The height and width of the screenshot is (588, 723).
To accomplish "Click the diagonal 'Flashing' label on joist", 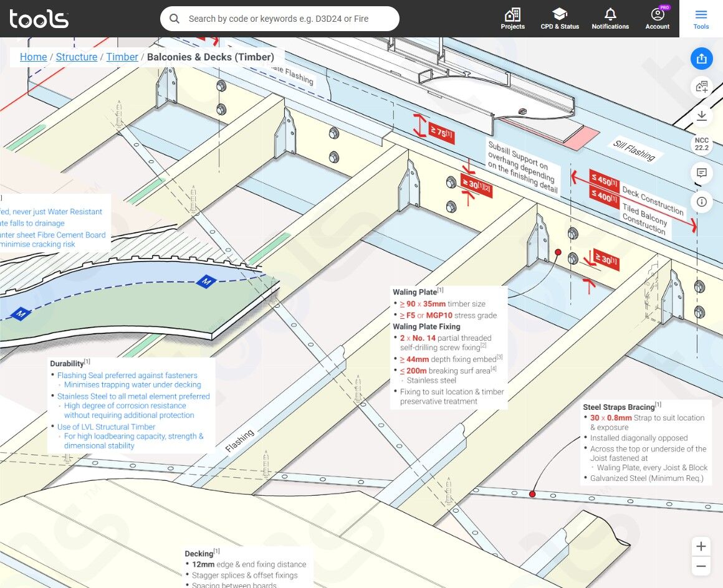I will (x=239, y=440).
